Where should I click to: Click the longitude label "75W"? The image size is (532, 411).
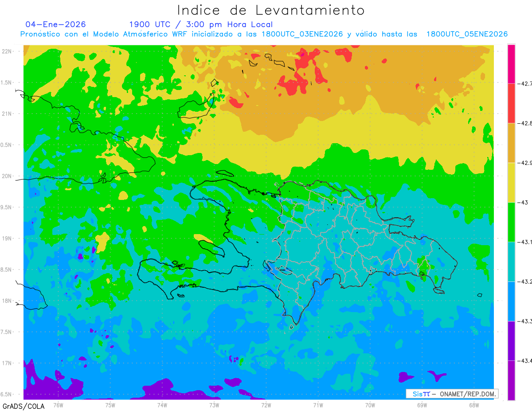click(x=110, y=405)
